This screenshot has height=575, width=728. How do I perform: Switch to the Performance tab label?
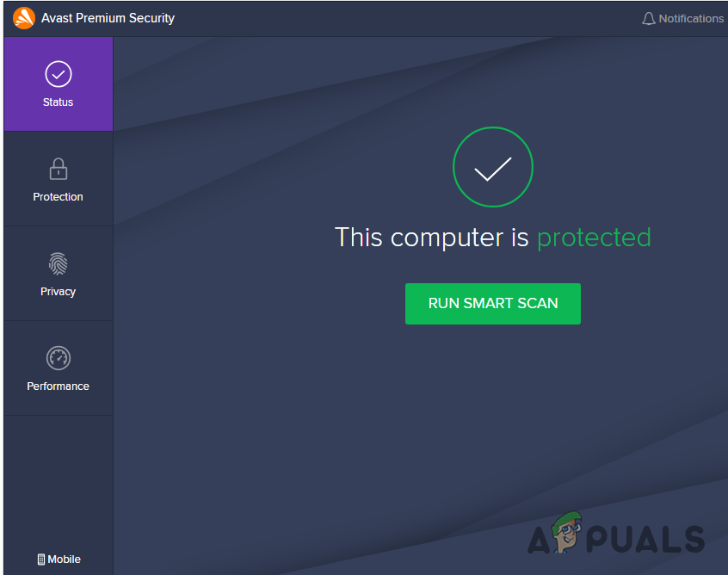(58, 386)
